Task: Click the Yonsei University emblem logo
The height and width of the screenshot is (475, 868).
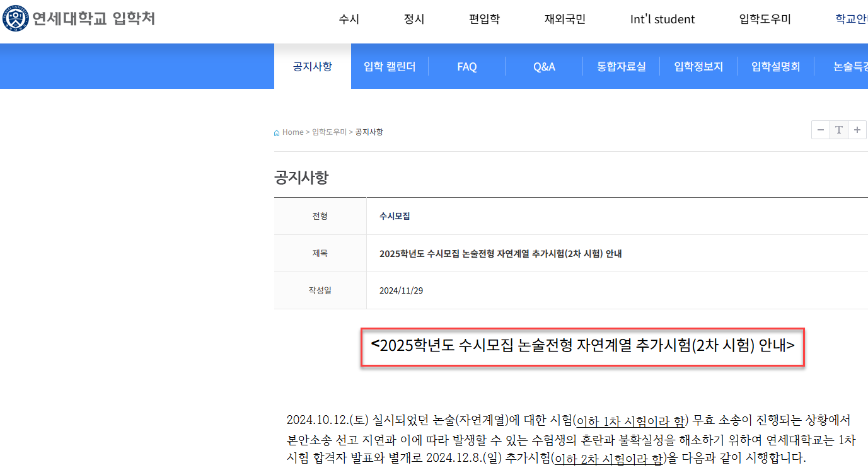Action: pos(14,18)
